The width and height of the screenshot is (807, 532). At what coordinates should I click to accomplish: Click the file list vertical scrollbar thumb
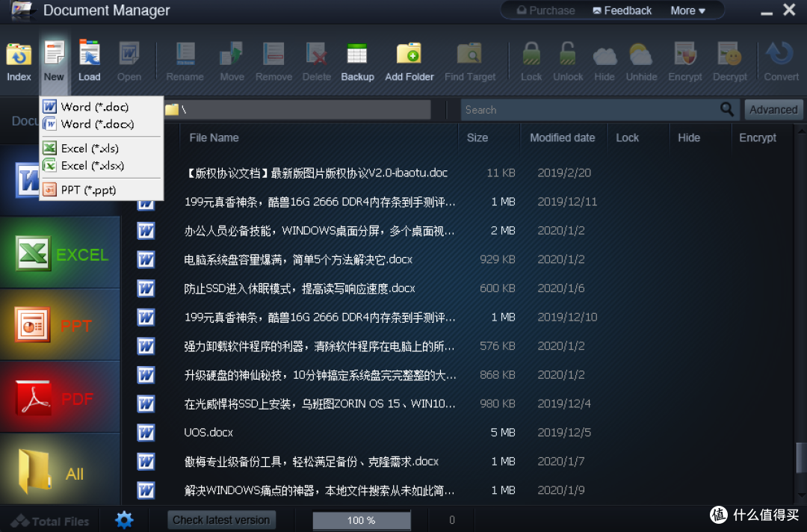[801, 457]
